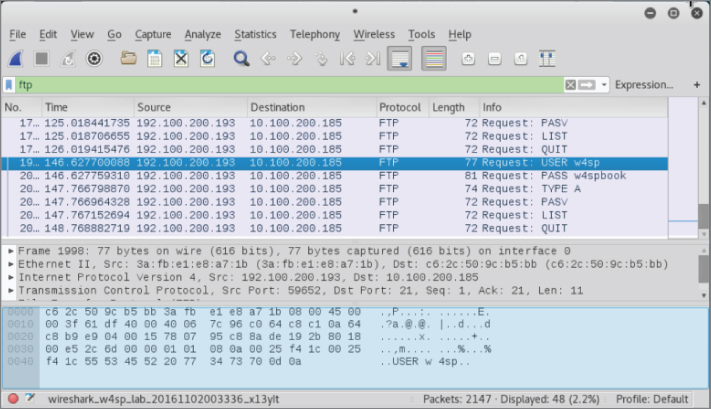Expand Internet Protocol Version 4 details

[10, 277]
